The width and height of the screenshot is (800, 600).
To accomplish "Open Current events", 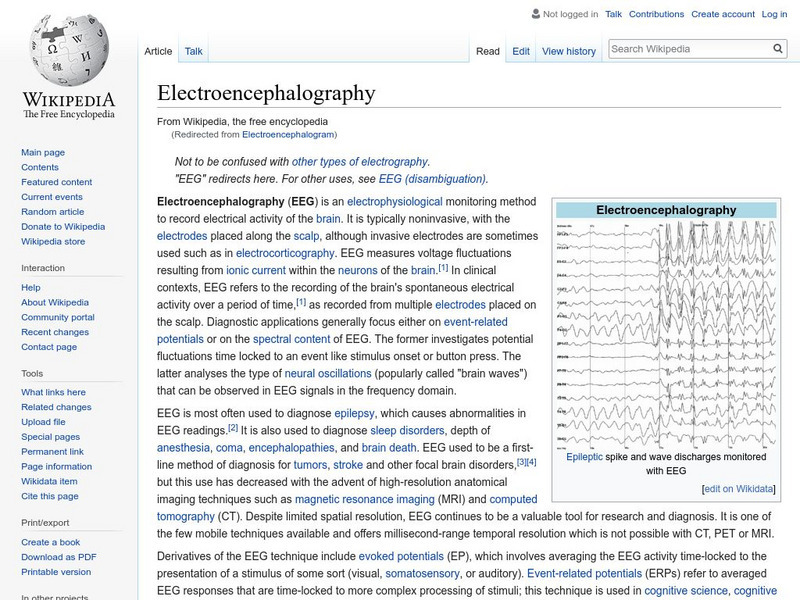I will 52,196.
